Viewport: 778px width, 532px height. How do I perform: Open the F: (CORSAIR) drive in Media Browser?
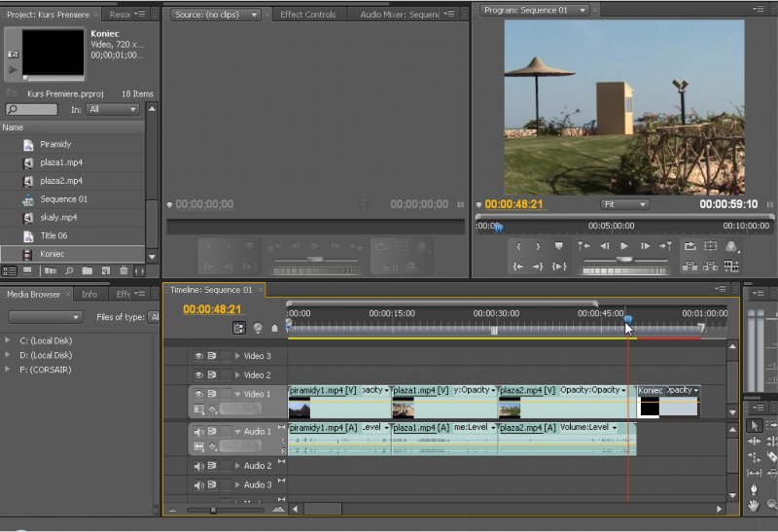coord(45,371)
